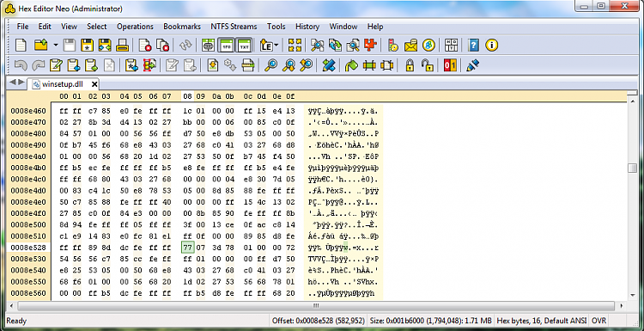Click the open padlock unlock icon
The width and height of the screenshot is (644, 331).
[428, 65]
